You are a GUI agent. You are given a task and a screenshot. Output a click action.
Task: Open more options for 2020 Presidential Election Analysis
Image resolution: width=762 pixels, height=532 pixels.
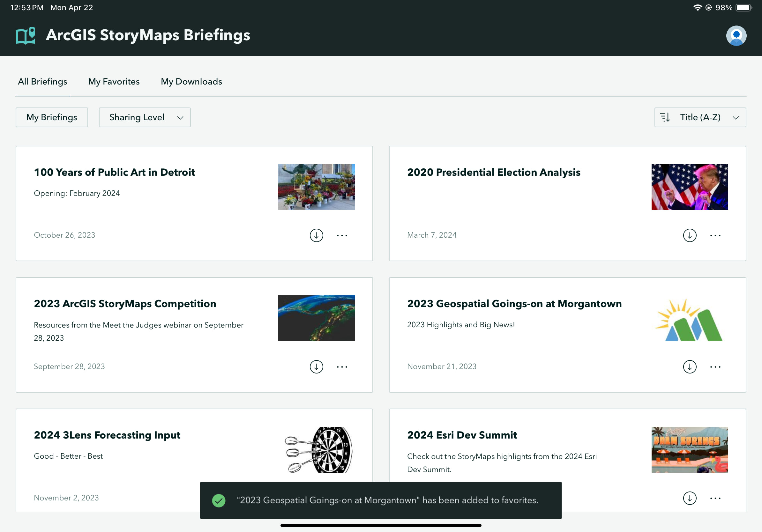(715, 235)
